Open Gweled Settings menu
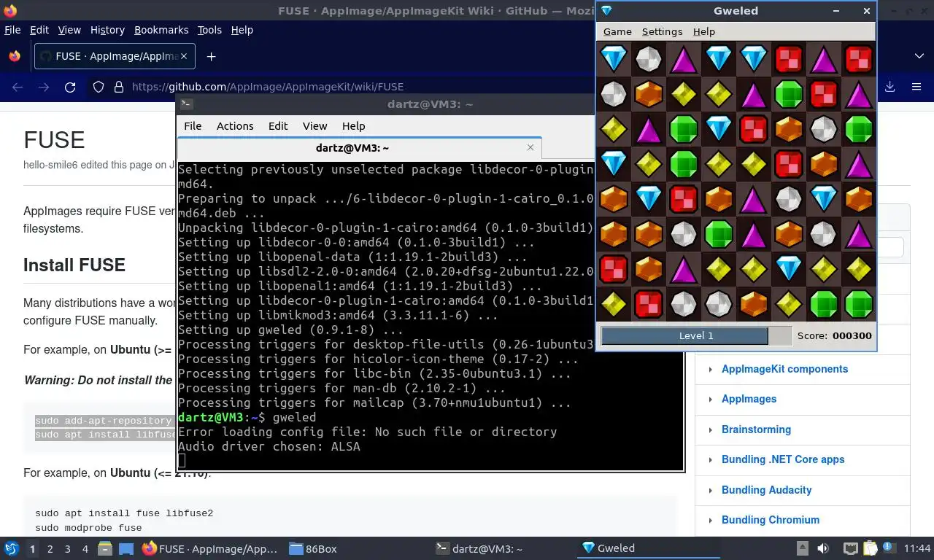The image size is (934, 560). [662, 31]
